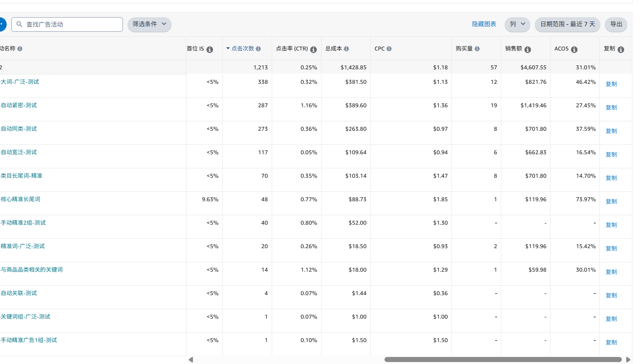The width and height of the screenshot is (641, 364).
Task: Click info icon beside CPC column header
Action: [x=389, y=49]
